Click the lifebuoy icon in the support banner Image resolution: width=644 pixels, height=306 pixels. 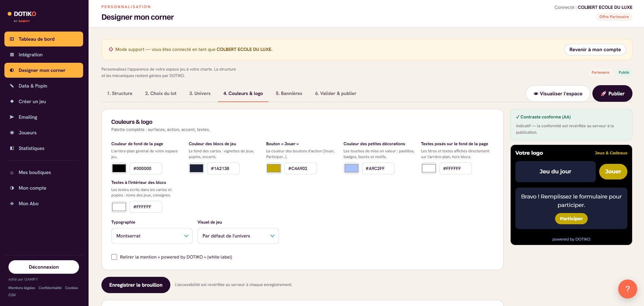[x=111, y=49]
